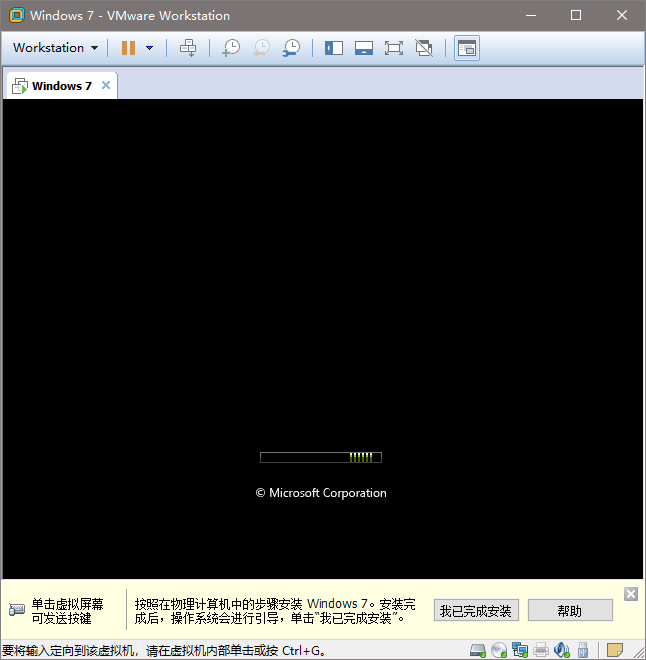Click the printer status icon

coord(541,650)
